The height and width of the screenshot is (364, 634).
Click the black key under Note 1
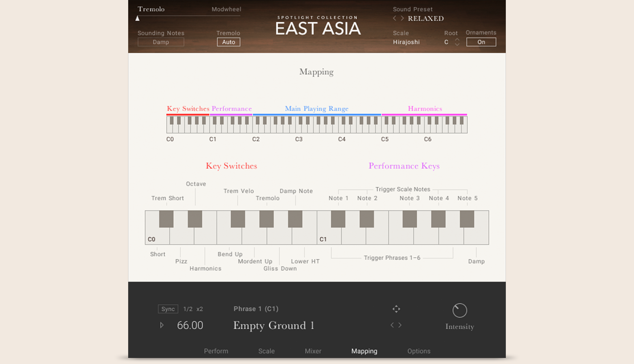tap(338, 219)
